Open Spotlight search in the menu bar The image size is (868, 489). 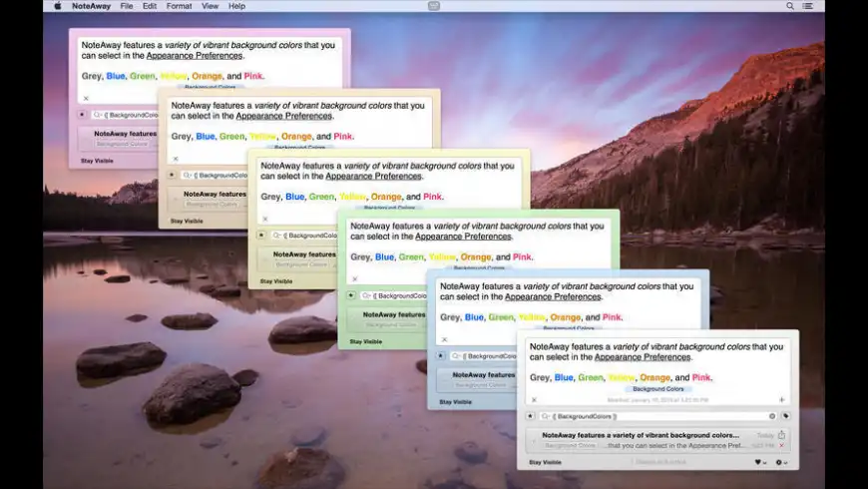[x=790, y=6]
